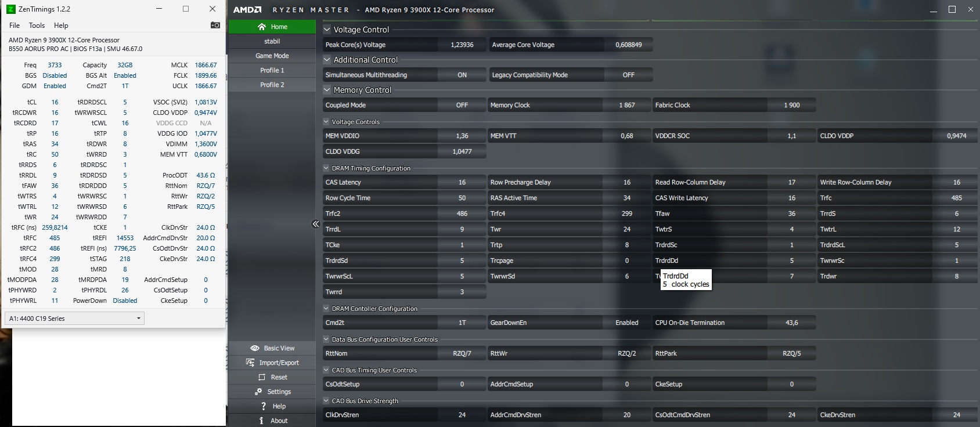
Task: Open the Tools menu in ZenTimings
Action: pyautogui.click(x=37, y=26)
